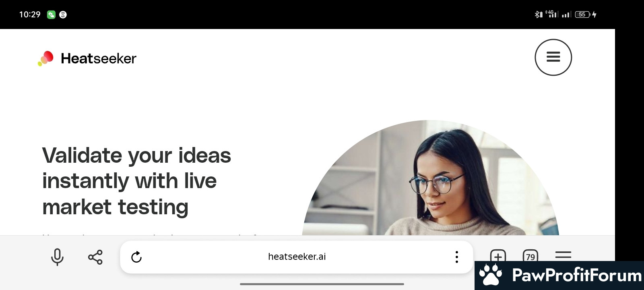Screen dimensions: 644x290
Task: Open the Heatseeker hamburger menu
Action: tap(553, 57)
